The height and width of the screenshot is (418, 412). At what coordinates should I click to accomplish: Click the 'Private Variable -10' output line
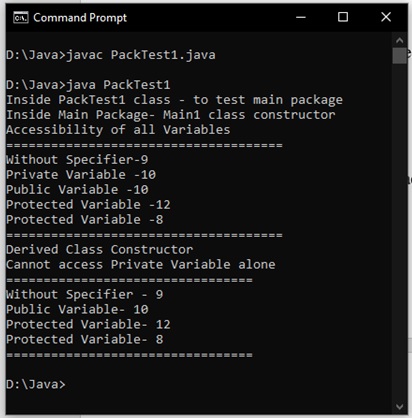coord(81,175)
